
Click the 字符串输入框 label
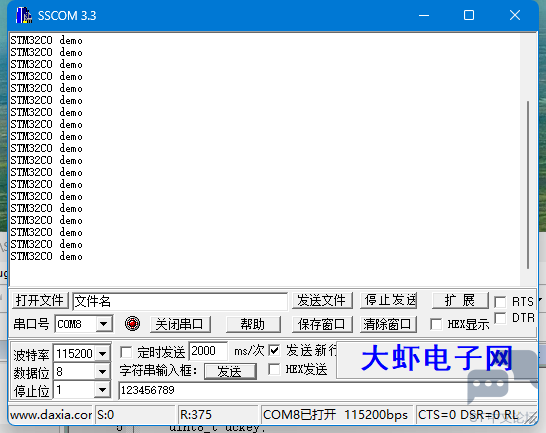159,370
